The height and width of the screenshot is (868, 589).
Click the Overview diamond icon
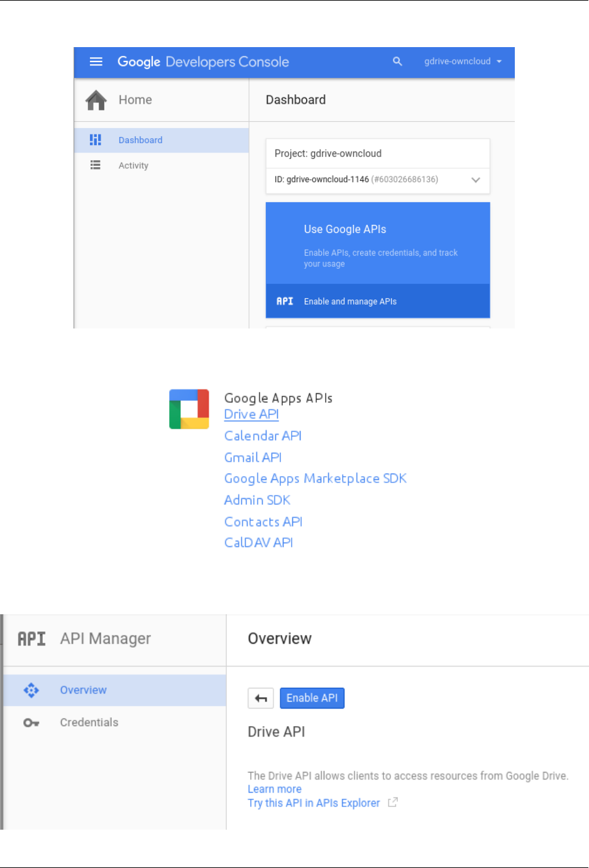click(31, 690)
